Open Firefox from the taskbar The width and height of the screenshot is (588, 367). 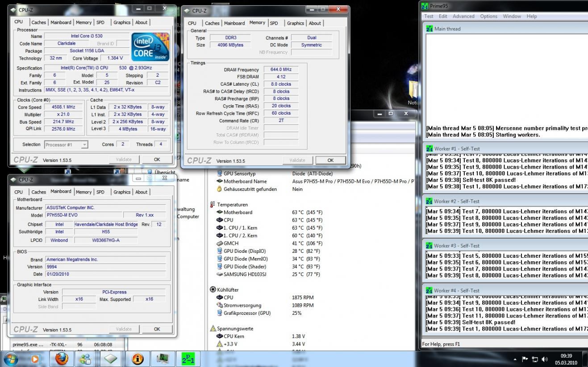pos(62,359)
